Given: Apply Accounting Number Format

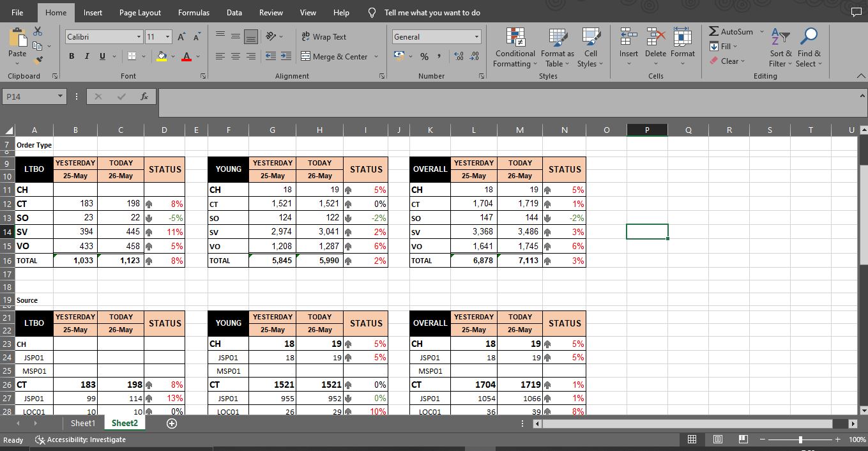Looking at the screenshot, I should pos(400,56).
